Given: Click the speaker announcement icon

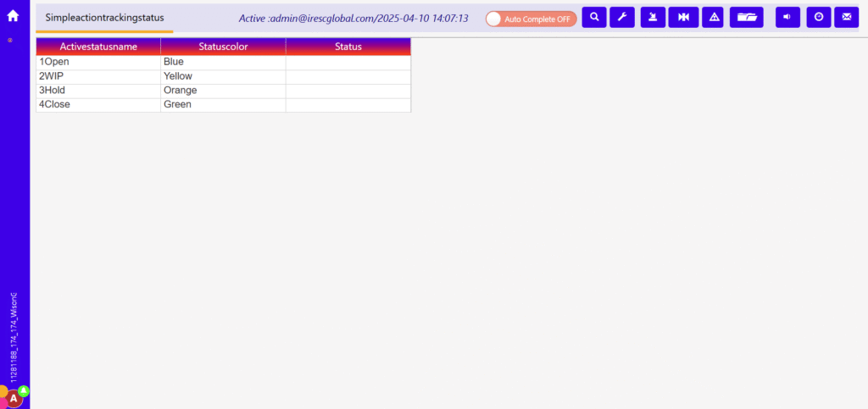Looking at the screenshot, I should (x=787, y=17).
